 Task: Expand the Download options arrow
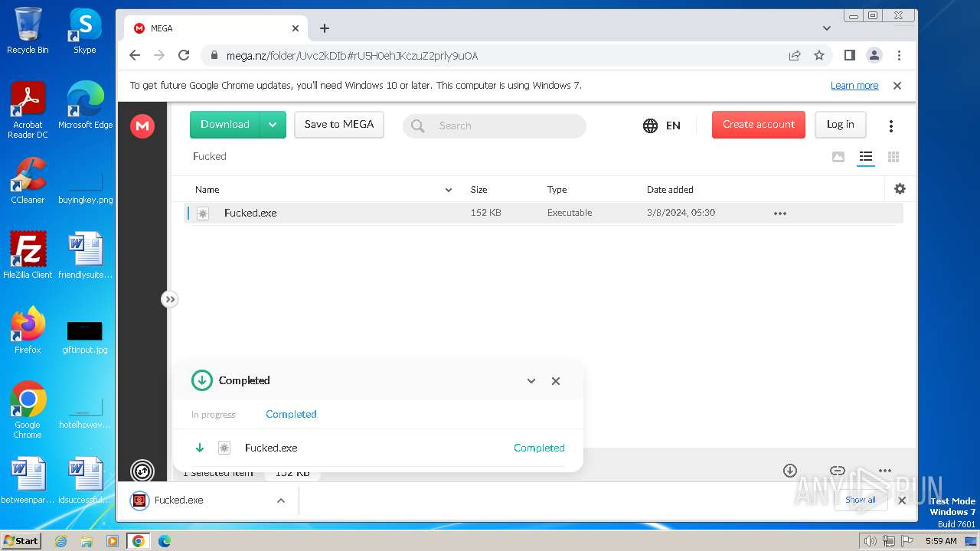273,125
